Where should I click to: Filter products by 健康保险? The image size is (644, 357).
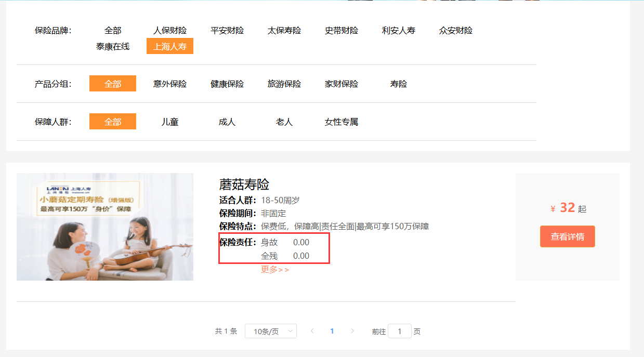coord(227,84)
